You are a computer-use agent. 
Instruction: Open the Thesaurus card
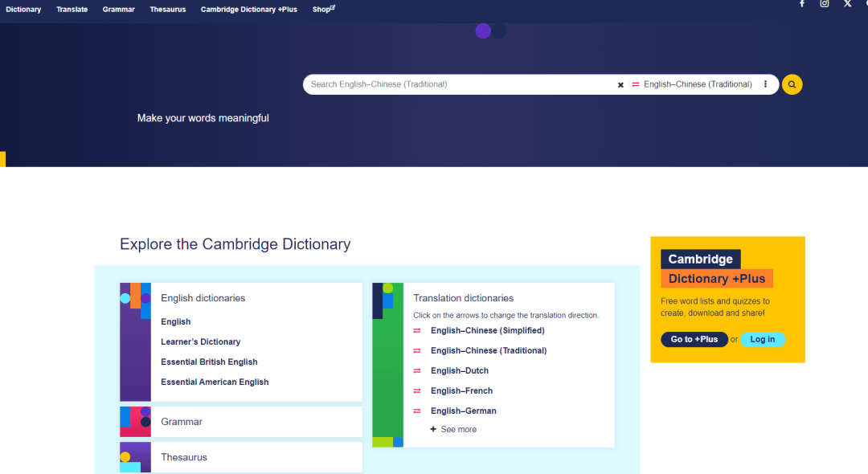point(241,457)
